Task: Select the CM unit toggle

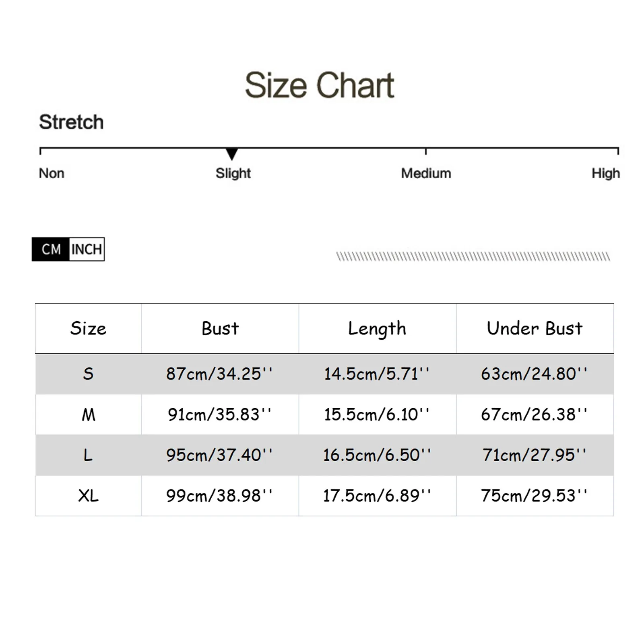Action: [x=51, y=249]
